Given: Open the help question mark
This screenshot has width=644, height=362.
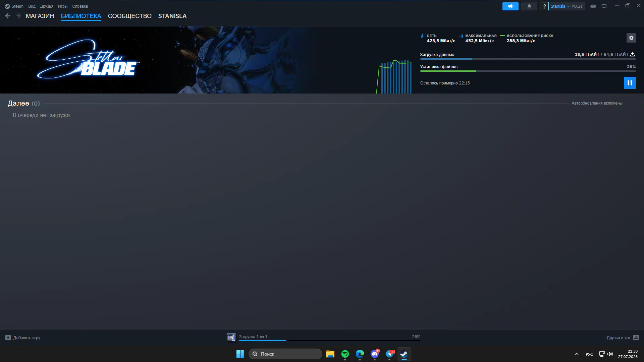Looking at the screenshot, I should click(544, 6).
